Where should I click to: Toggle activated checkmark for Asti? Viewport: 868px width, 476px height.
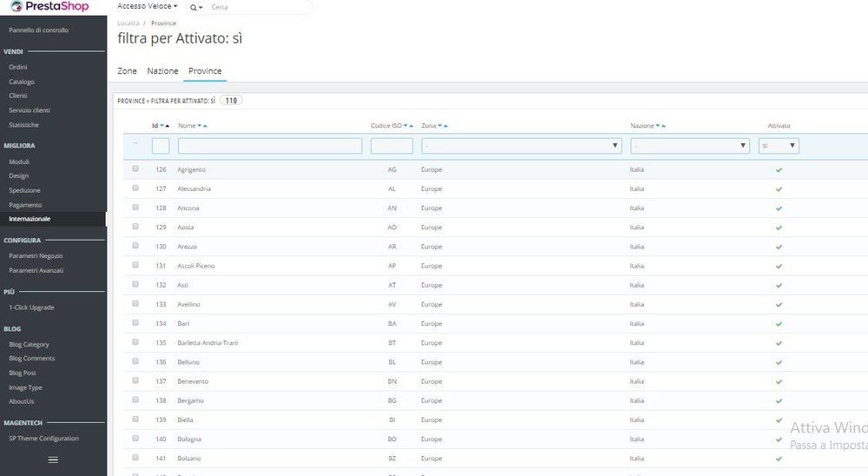(x=779, y=286)
